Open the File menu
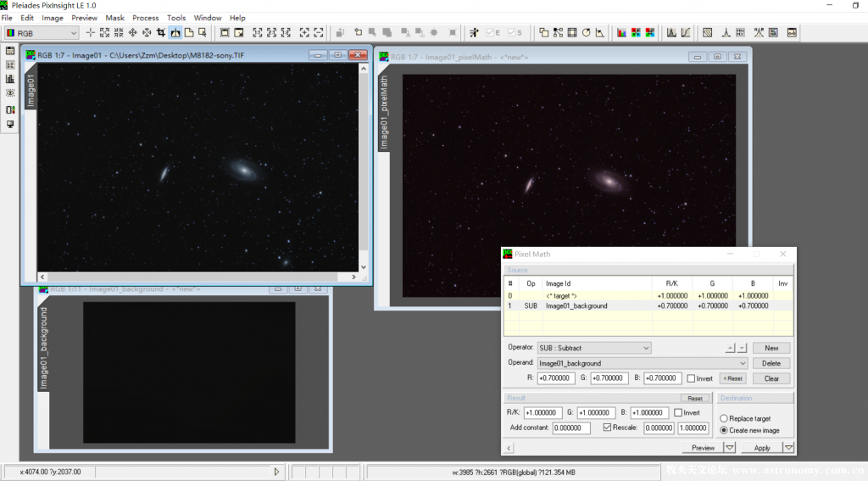This screenshot has height=481, width=868. [x=7, y=18]
